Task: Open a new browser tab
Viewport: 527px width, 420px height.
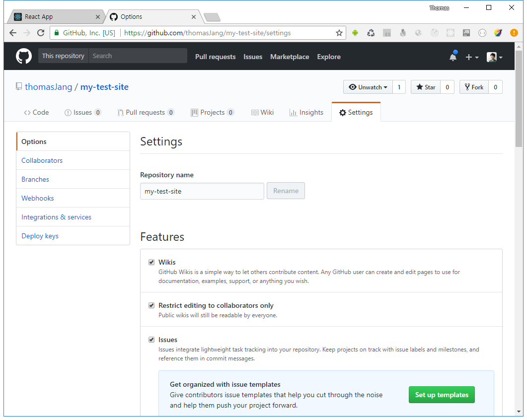Action: (x=212, y=17)
